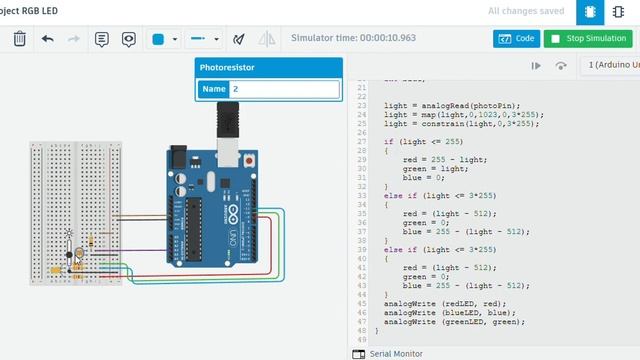Click code line 'analogWrite (redLED, red);'
This screenshot has width=640, height=360.
pos(445,304)
